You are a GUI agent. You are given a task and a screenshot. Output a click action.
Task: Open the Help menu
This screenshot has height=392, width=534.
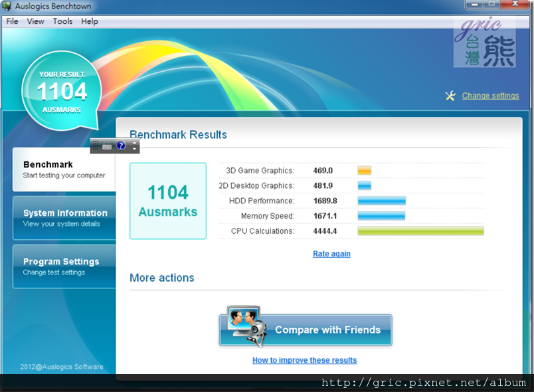coord(90,21)
